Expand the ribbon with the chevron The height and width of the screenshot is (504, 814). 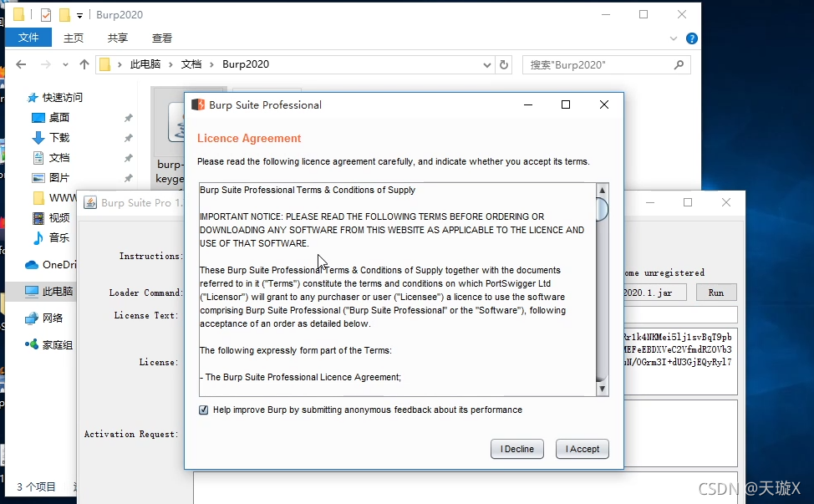click(x=674, y=38)
